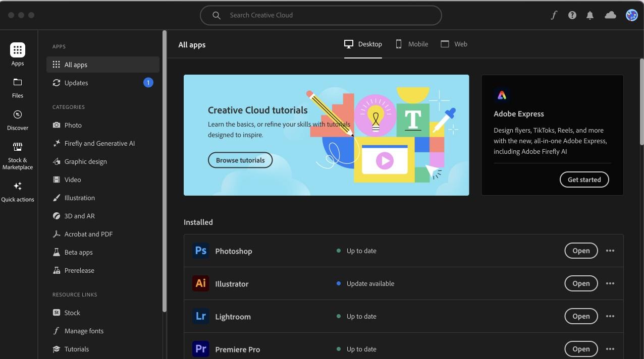Screen dimensions: 644x359
Task: Open Stock & Marketplace
Action: pyautogui.click(x=18, y=156)
